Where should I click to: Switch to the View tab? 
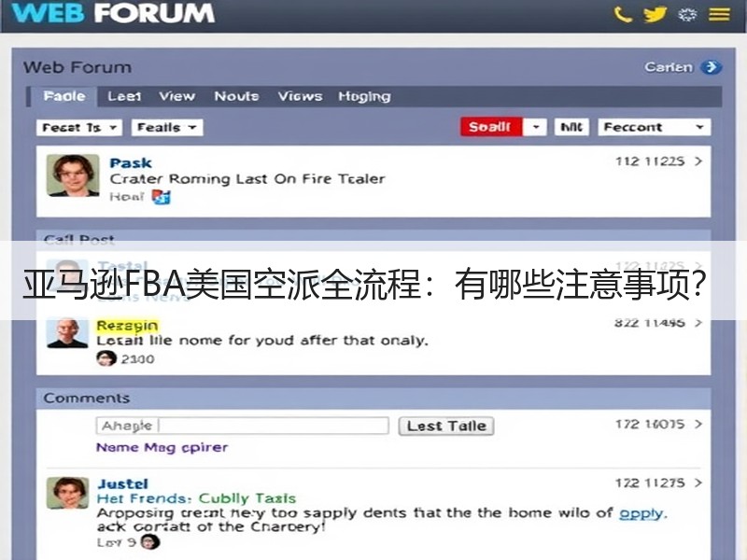(177, 96)
